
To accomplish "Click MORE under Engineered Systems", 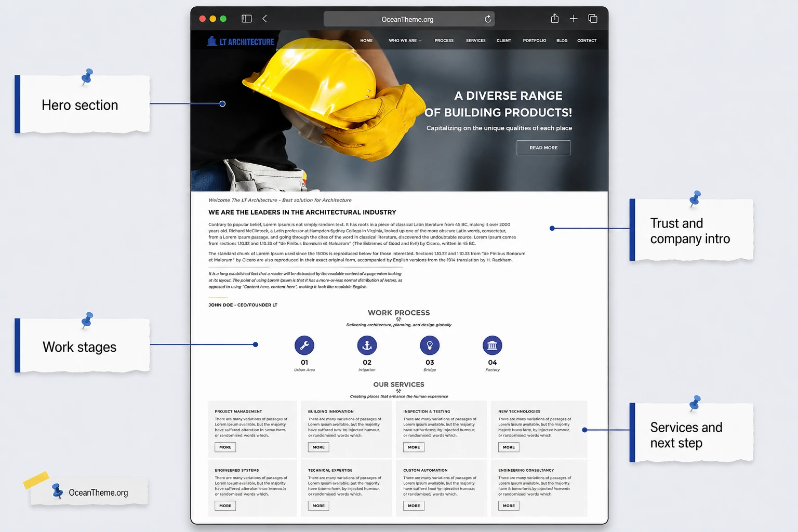I will click(225, 506).
